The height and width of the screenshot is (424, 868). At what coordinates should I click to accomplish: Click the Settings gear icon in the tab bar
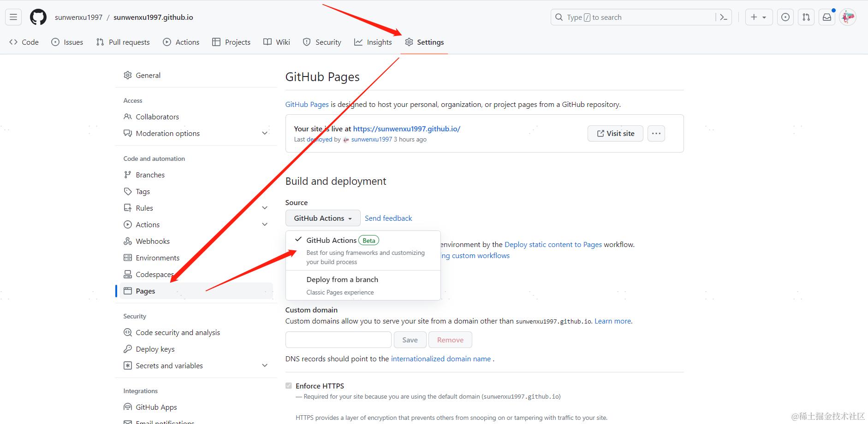[409, 42]
